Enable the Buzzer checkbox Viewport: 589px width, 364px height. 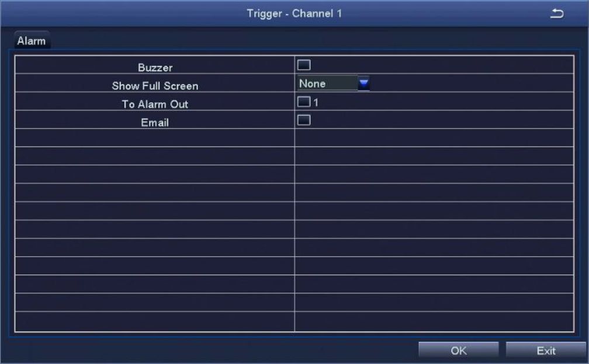(x=303, y=65)
